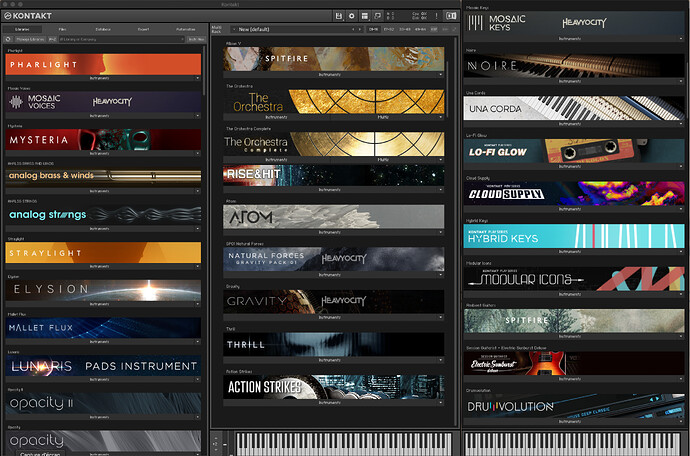690x456 pixels.
Task: Select the Natural Forces Gravity Pack banner
Action: pyautogui.click(x=334, y=259)
